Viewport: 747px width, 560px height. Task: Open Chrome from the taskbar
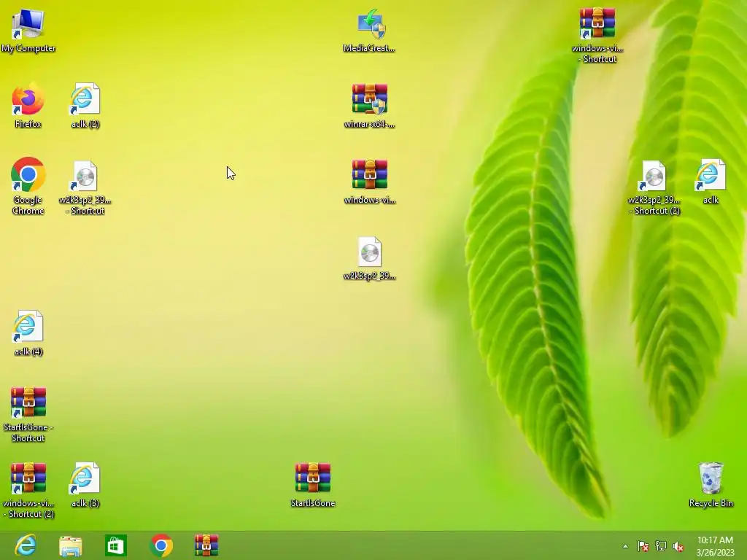pos(161,545)
